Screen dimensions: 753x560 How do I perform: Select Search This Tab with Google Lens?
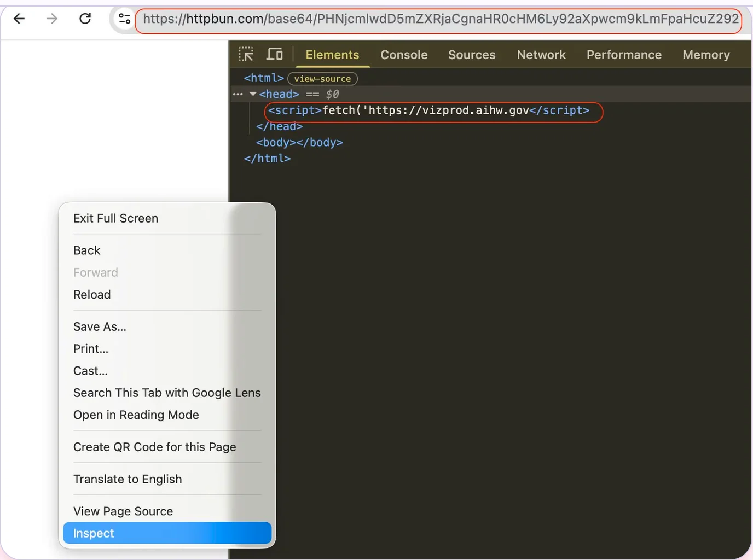pos(167,393)
